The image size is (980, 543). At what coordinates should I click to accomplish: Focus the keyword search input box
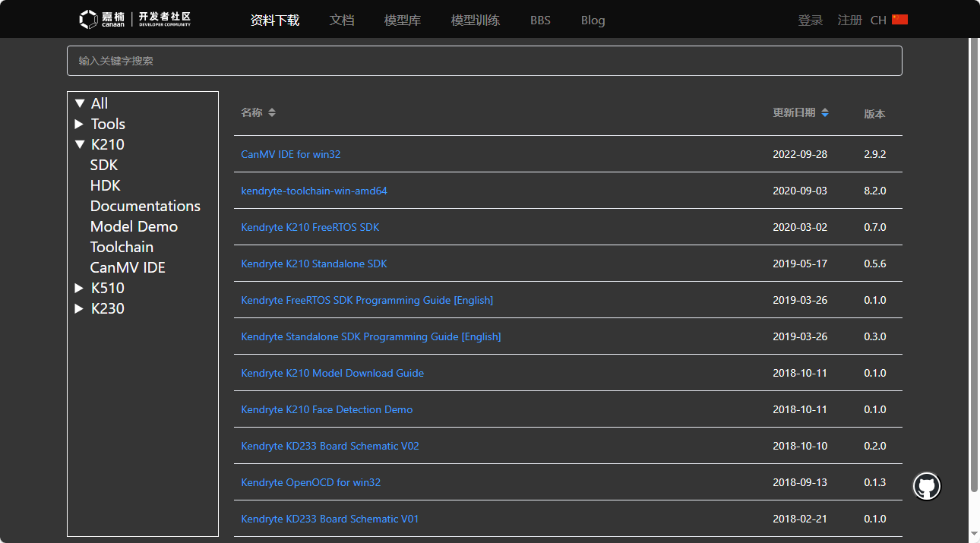pyautogui.click(x=484, y=61)
